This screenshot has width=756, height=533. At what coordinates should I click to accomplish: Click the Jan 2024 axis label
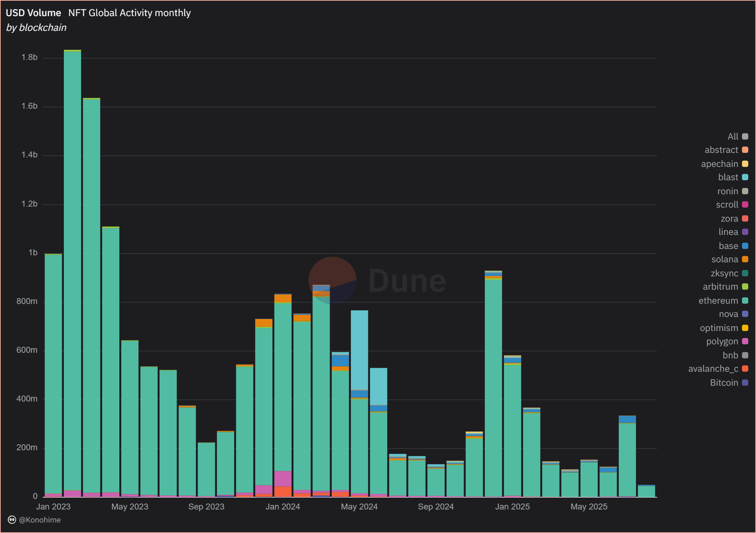coord(283,507)
